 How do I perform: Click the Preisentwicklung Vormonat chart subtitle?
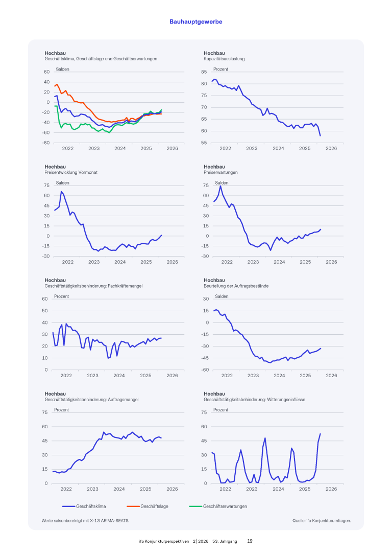71,172
